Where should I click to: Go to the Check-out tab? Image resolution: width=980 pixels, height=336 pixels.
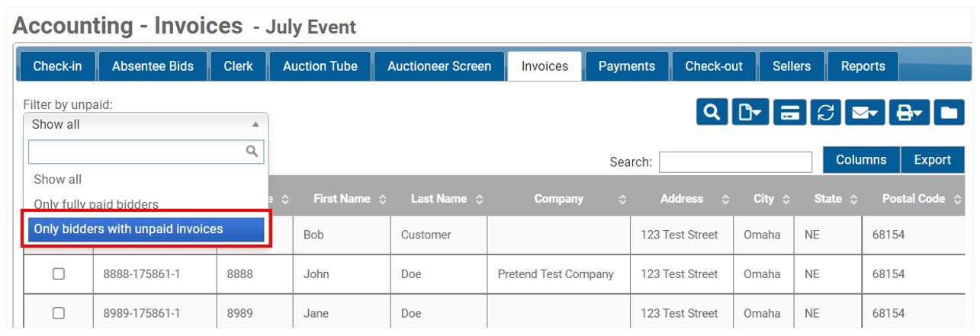(714, 66)
